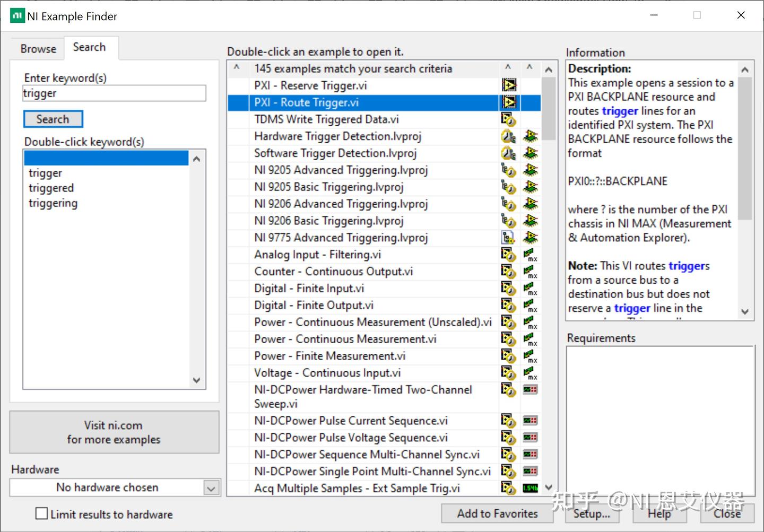Click project icon beside NI 9775 Advanced Triggering.lvproj
Viewport: 764px width, 532px height.
click(509, 238)
